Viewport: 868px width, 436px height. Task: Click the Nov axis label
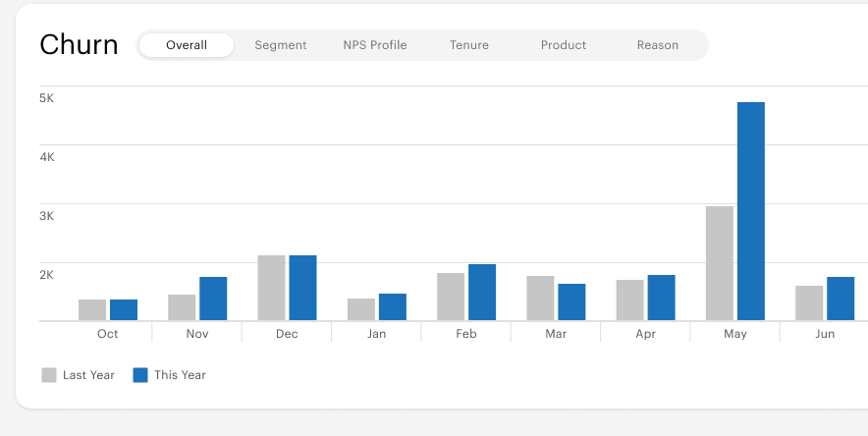197,334
